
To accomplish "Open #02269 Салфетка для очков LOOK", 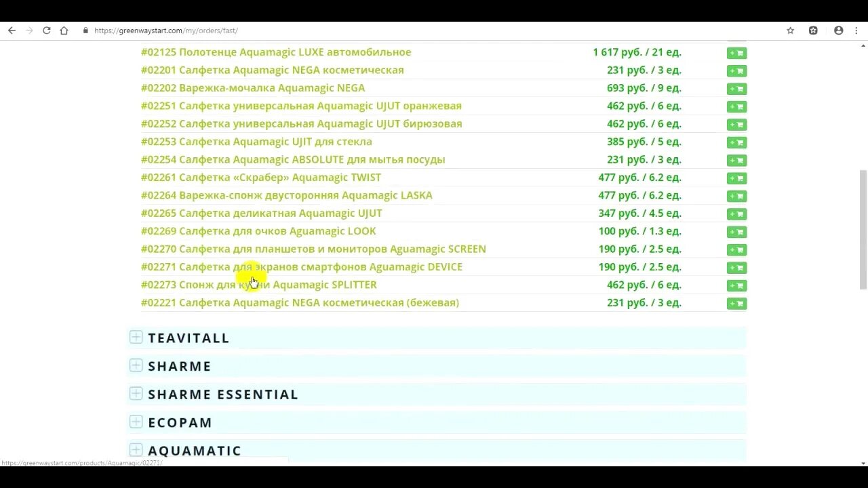I will tap(258, 231).
